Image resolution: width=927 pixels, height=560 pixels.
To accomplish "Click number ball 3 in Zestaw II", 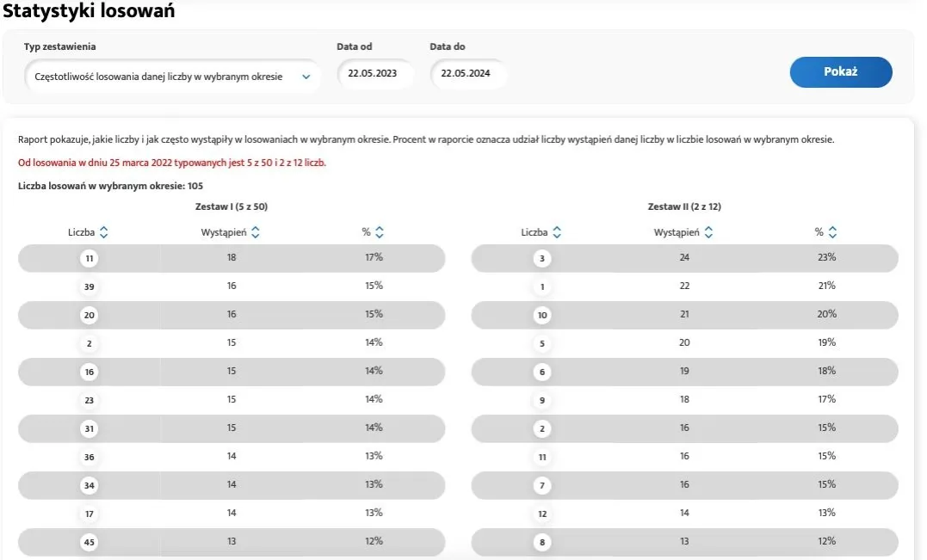I will [542, 258].
